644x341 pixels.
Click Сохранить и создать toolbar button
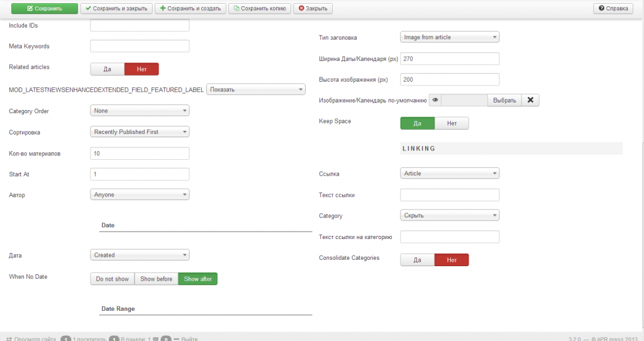click(190, 9)
